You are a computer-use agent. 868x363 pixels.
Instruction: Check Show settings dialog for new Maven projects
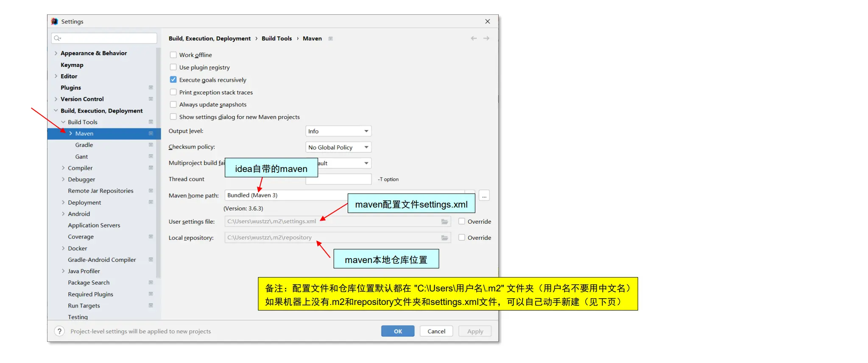pos(173,116)
